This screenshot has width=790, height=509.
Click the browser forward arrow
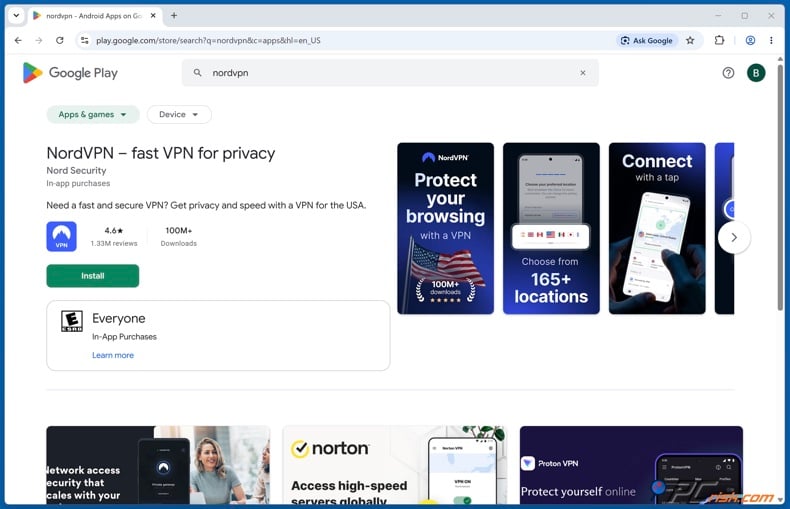point(39,40)
